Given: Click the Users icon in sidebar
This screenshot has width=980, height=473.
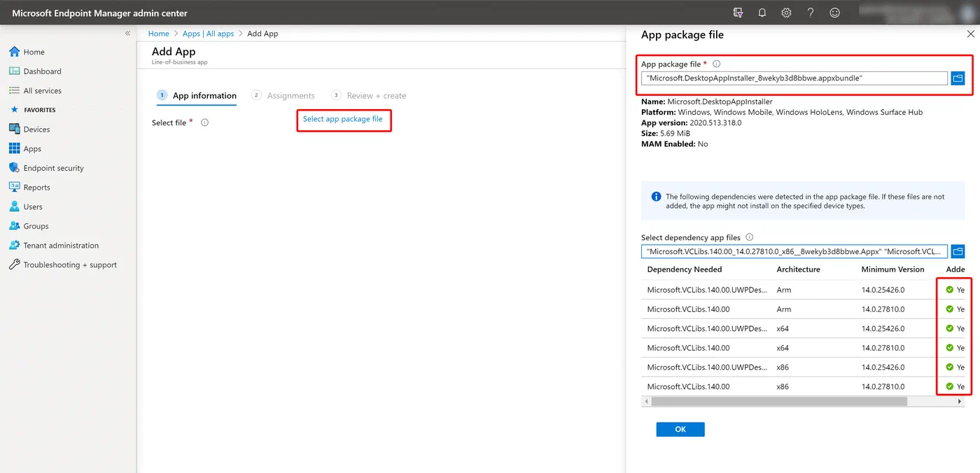Looking at the screenshot, I should tap(14, 206).
